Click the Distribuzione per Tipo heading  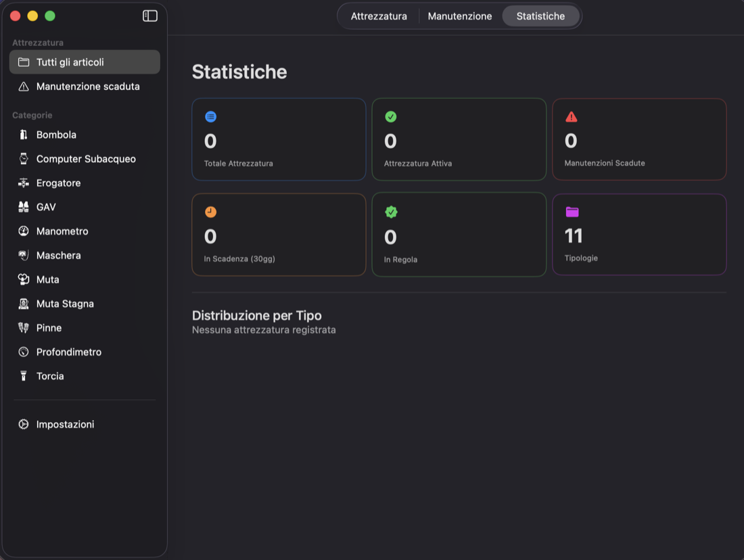point(257,316)
